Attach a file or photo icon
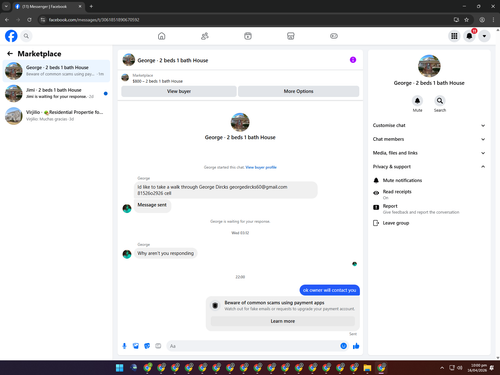Screen dimensions: 500x375 (136, 346)
